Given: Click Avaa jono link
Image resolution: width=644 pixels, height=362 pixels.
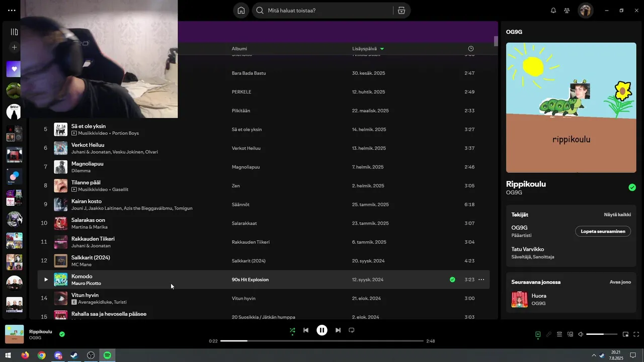Looking at the screenshot, I should tap(620, 282).
